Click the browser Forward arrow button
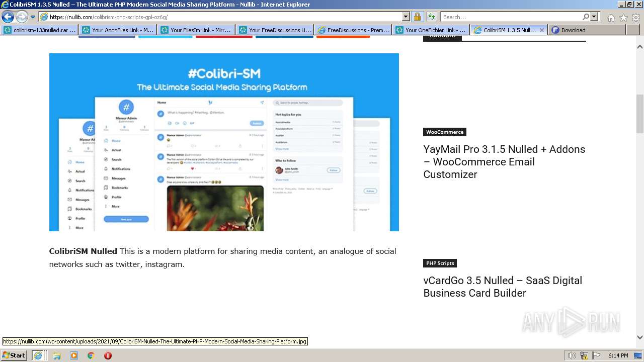Screen dimensions: 644x362 coord(22,17)
